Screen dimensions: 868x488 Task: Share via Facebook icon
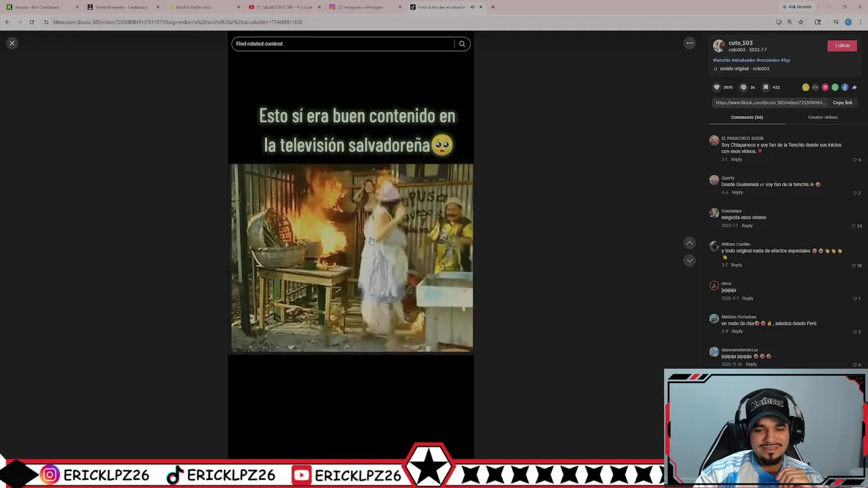pyautogui.click(x=845, y=87)
